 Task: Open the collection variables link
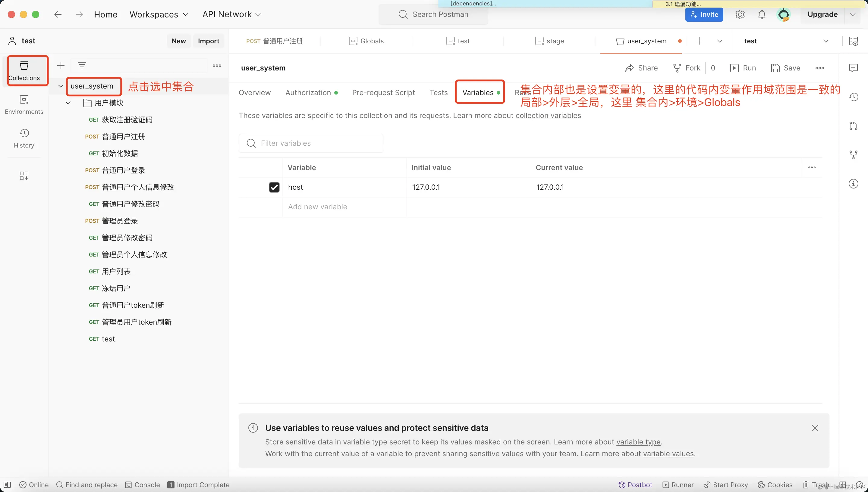coord(548,116)
